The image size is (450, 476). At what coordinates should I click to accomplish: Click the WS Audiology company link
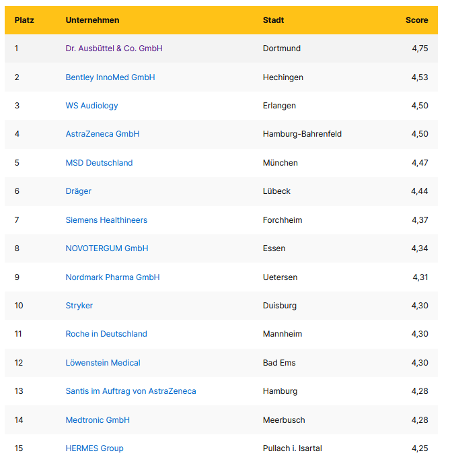tap(92, 106)
